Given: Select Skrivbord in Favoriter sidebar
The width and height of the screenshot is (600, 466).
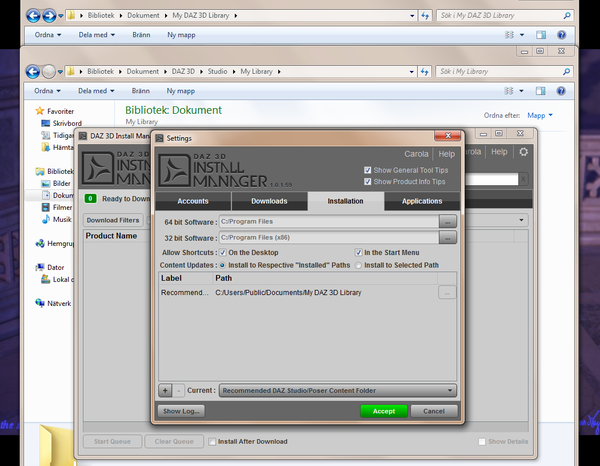Looking at the screenshot, I should 62,124.
